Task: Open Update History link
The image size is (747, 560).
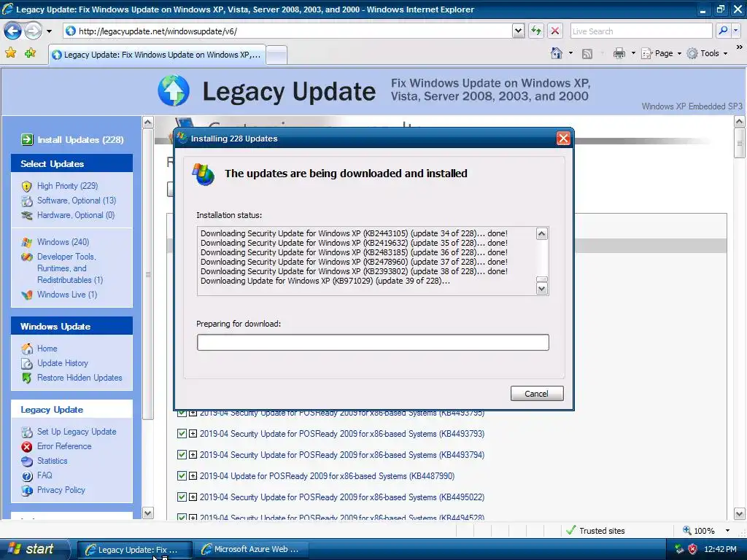Action: click(63, 363)
